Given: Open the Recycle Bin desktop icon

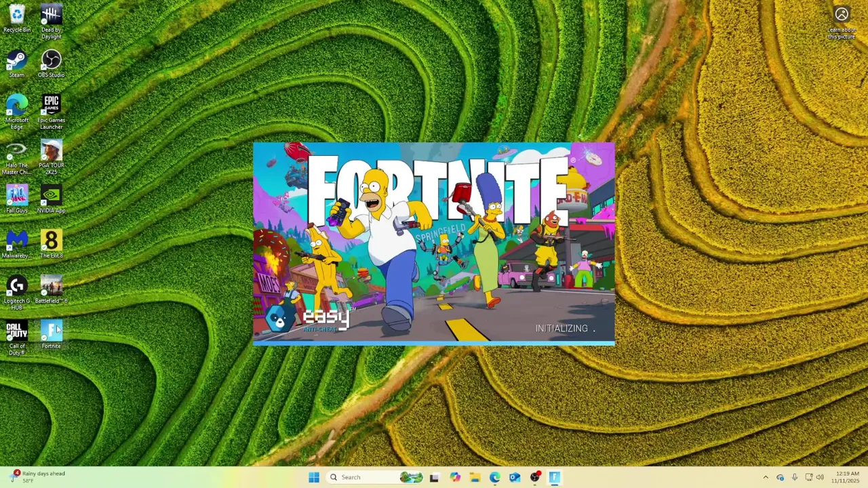Looking at the screenshot, I should pyautogui.click(x=17, y=18).
